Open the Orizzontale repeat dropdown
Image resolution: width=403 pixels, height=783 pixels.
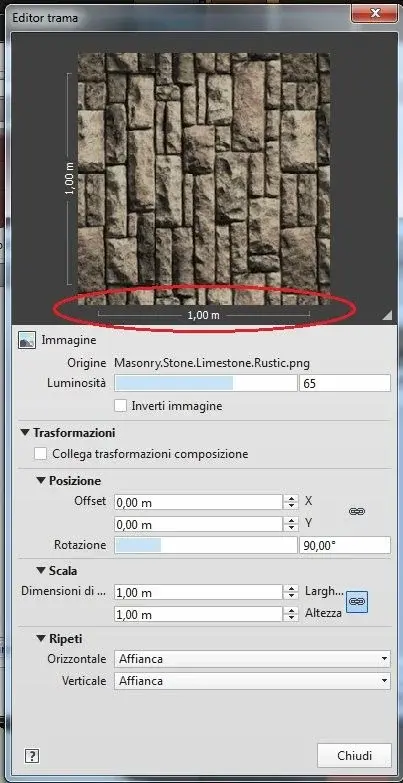pos(252,659)
